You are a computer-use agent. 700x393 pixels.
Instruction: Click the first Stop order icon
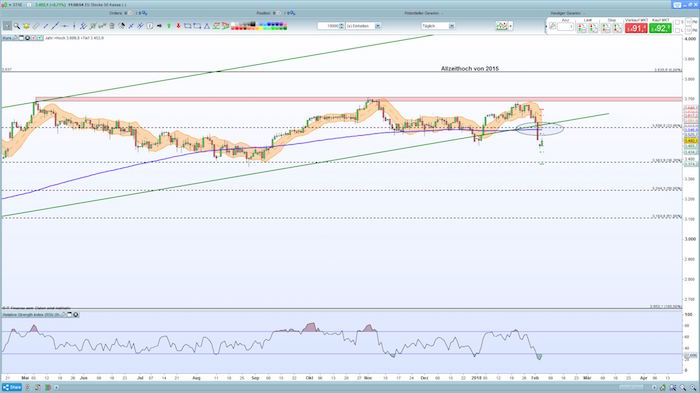pos(606,29)
